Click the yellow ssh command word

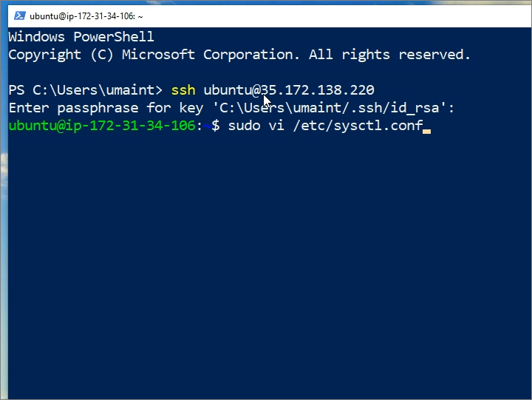tap(183, 90)
